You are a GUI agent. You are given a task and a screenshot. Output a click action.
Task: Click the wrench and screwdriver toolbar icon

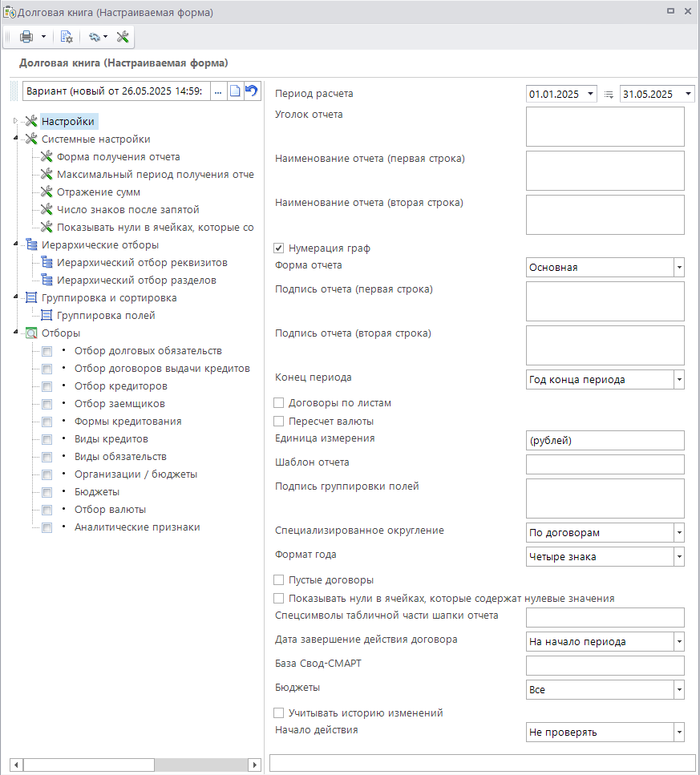(123, 37)
